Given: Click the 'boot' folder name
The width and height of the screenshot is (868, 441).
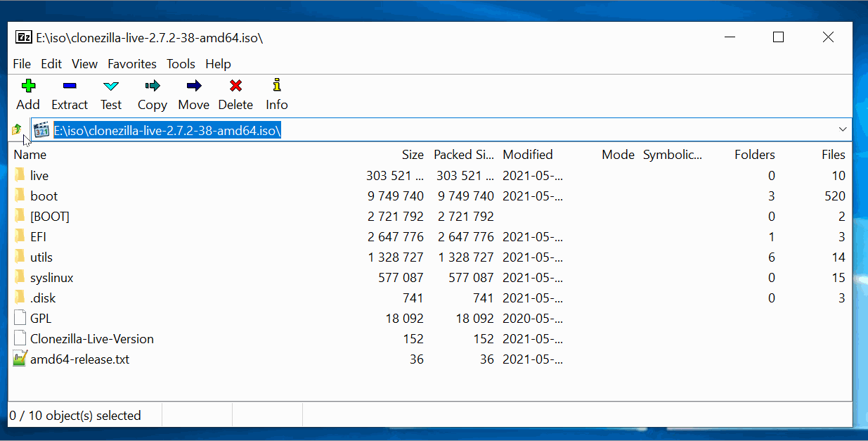Looking at the screenshot, I should [x=44, y=196].
